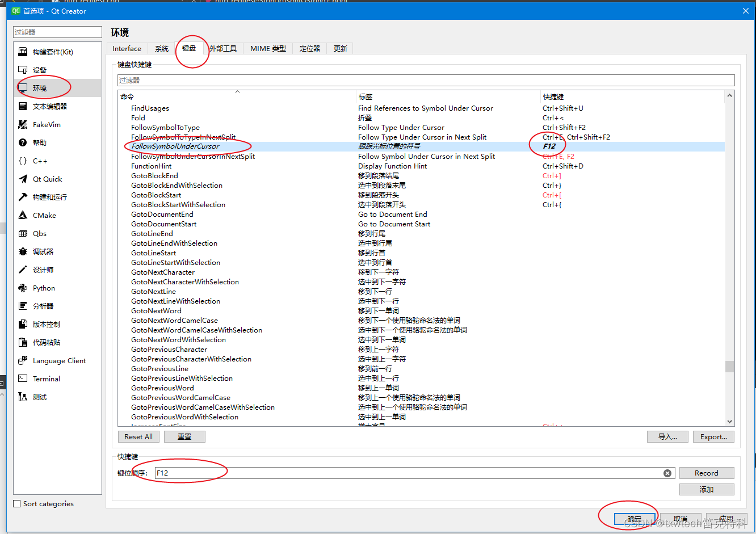The image size is (756, 534).
Task: Enable the Sort categories checkbox
Action: (16, 503)
